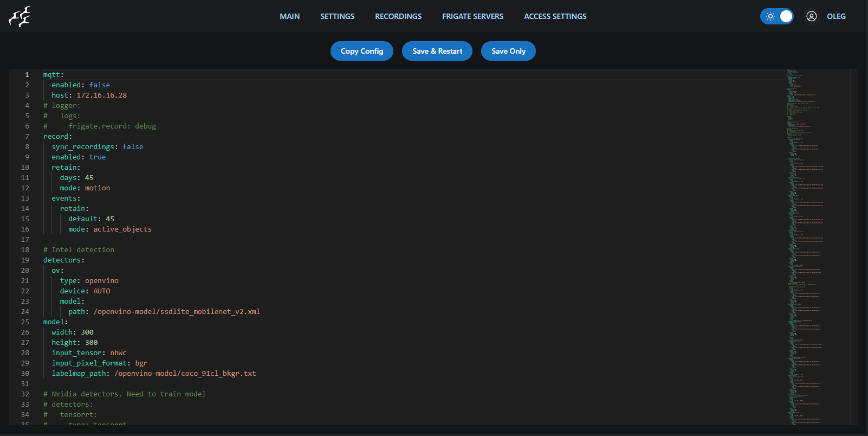868x436 pixels.
Task: Click Save & Restart button
Action: pyautogui.click(x=437, y=51)
